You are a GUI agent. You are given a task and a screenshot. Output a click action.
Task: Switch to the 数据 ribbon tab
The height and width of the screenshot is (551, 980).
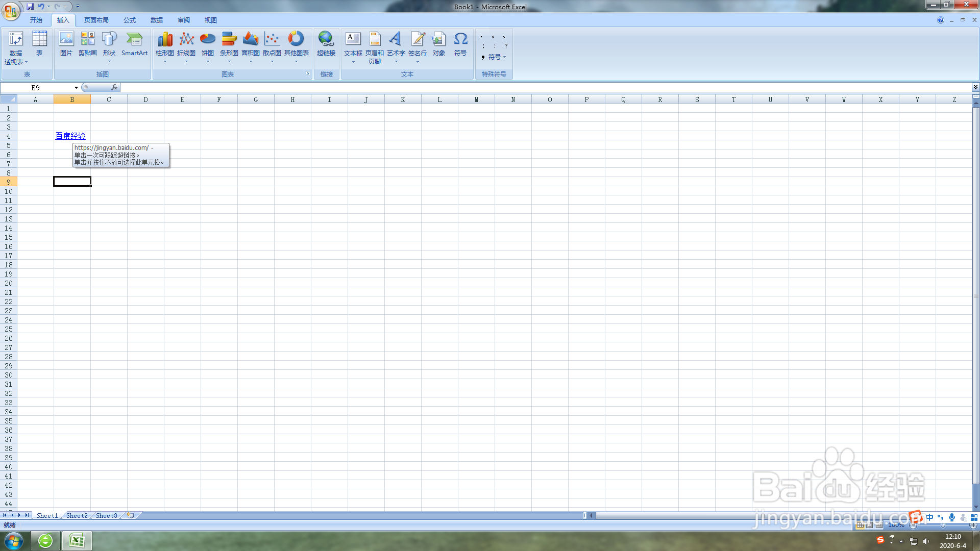click(x=157, y=20)
